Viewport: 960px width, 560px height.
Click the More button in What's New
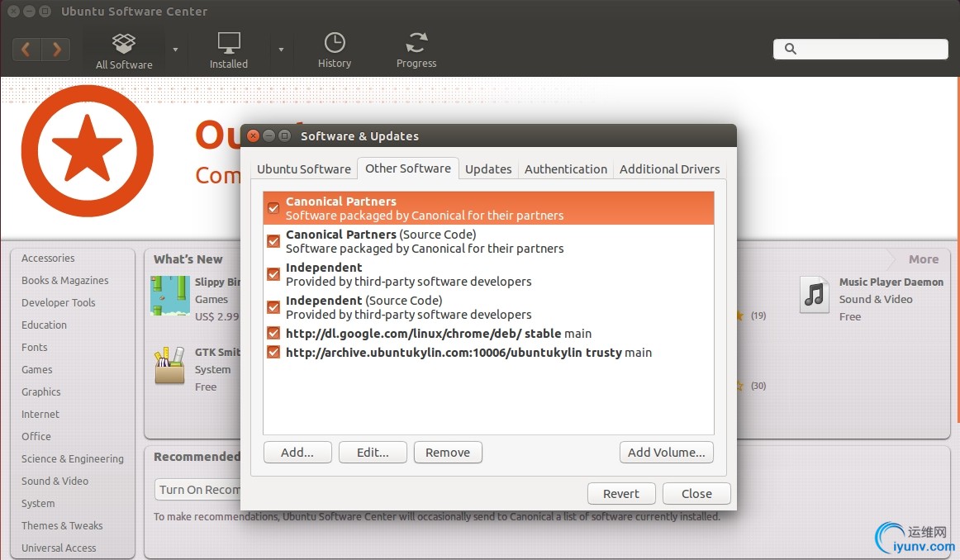pos(924,259)
